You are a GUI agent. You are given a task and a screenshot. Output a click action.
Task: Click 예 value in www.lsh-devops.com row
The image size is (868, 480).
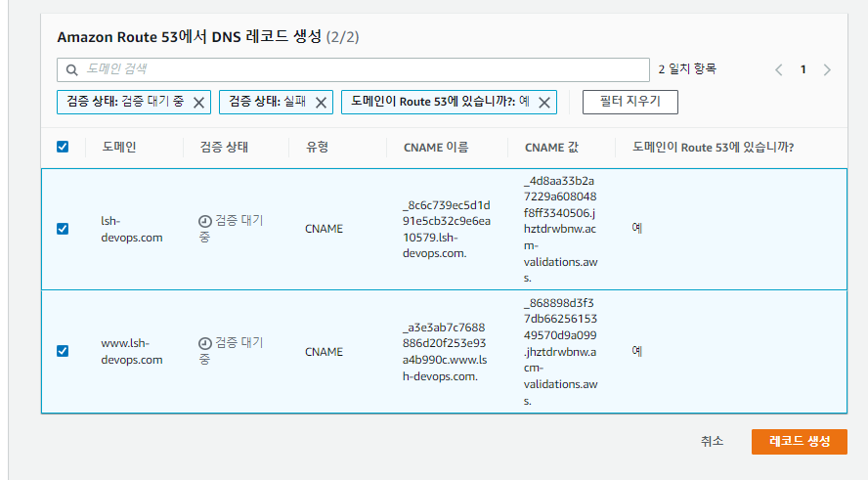pos(637,350)
